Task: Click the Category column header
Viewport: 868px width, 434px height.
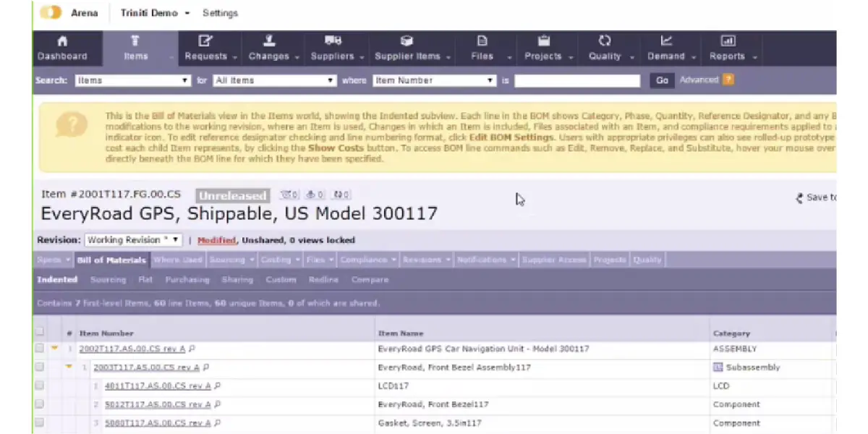Action: click(x=731, y=333)
